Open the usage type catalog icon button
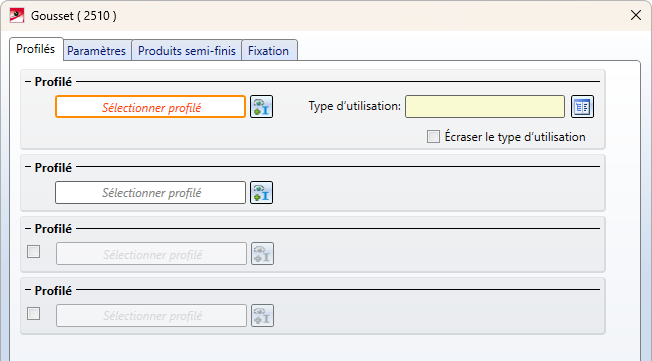This screenshot has height=361, width=652. point(582,107)
